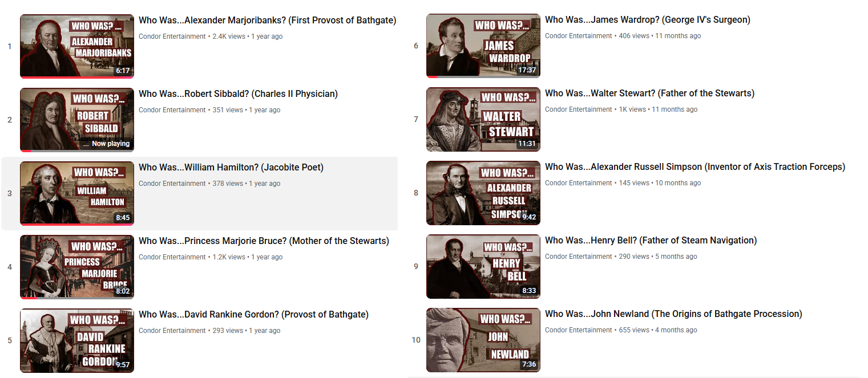This screenshot has width=868, height=378.
Task: Open the Henry Bell video thumbnail
Action: coord(483,266)
